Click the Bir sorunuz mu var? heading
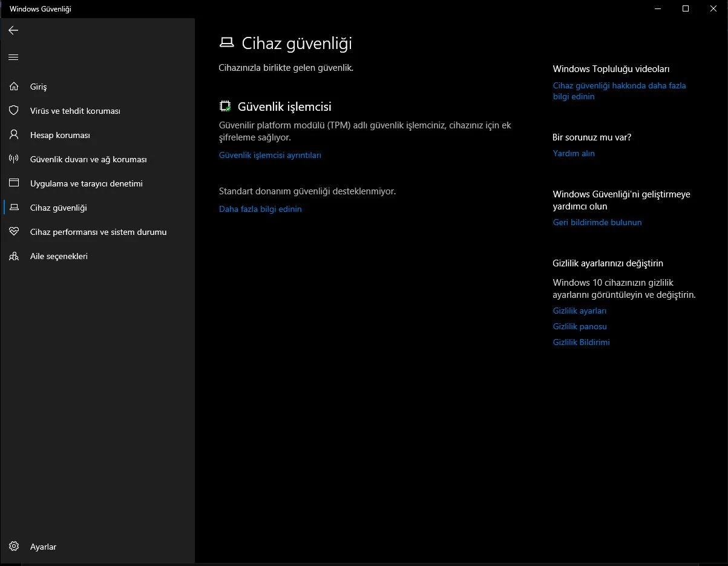This screenshot has height=566, width=728. (x=592, y=137)
